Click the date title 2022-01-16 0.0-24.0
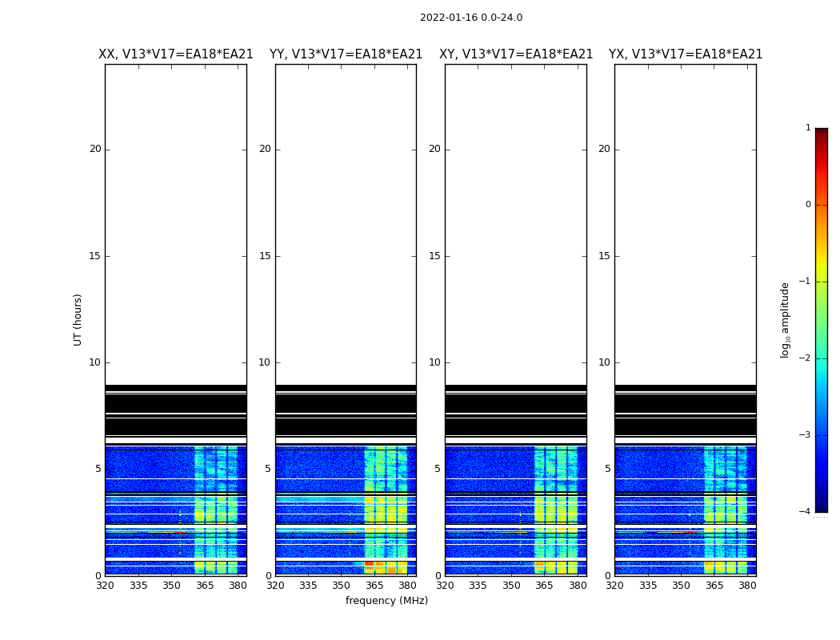840x640 pixels. pyautogui.click(x=471, y=18)
